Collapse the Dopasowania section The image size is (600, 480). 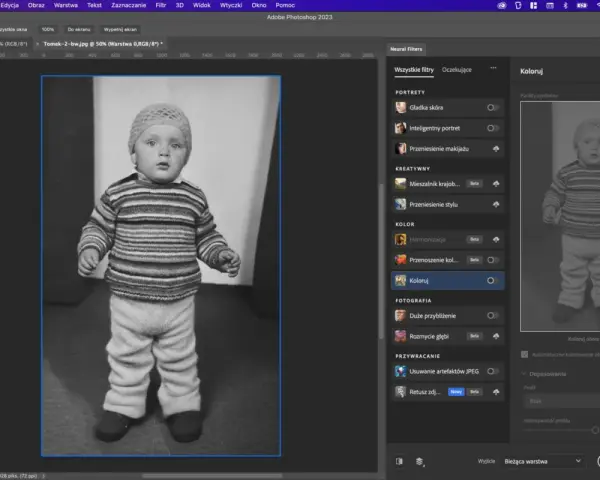523,374
